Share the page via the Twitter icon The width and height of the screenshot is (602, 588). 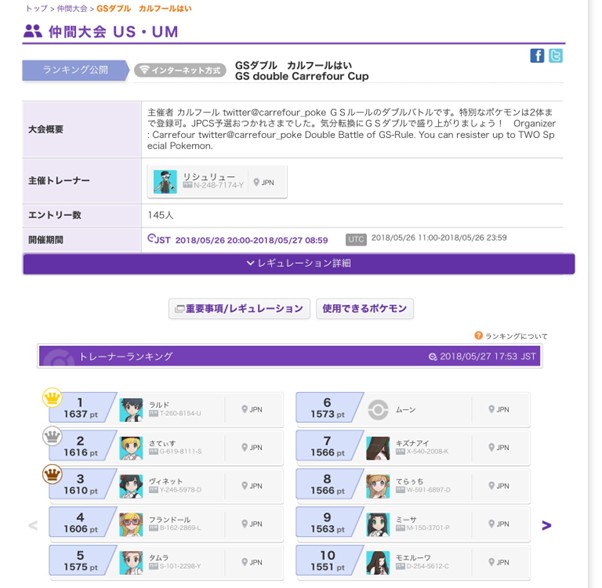(x=556, y=56)
